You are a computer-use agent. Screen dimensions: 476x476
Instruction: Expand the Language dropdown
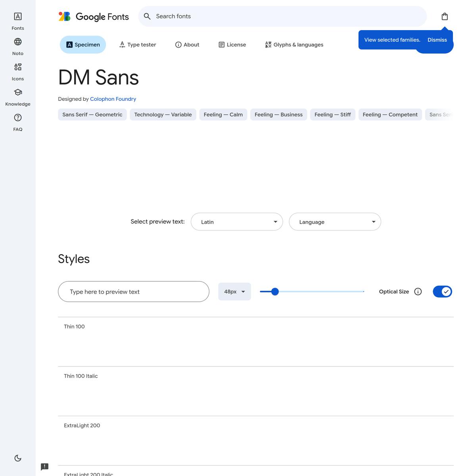click(x=335, y=222)
